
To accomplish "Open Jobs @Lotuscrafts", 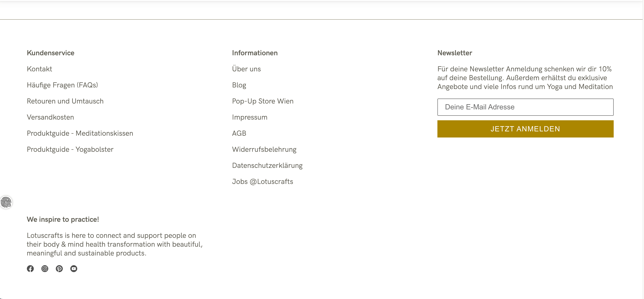I will coord(262,181).
